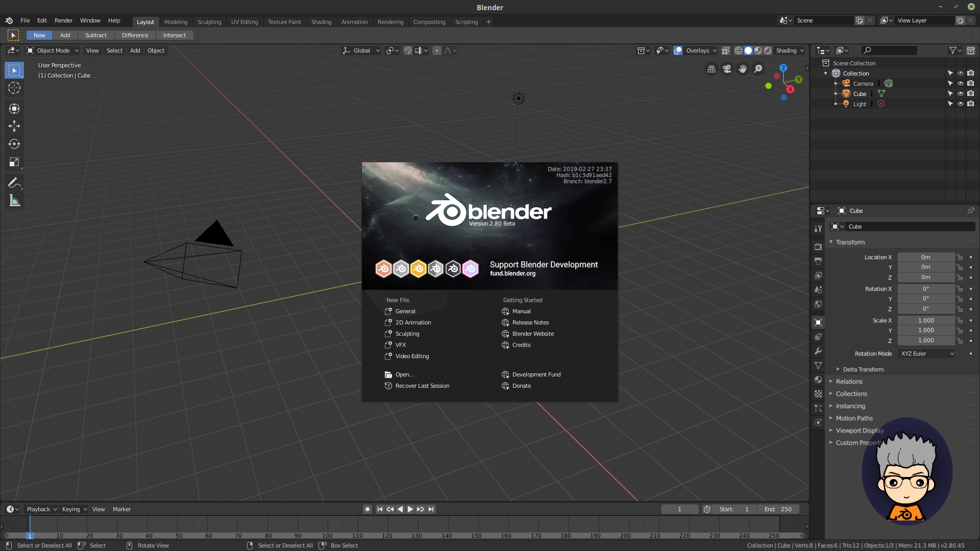Hide the Cube object in outliner
980x551 pixels.
click(960, 94)
